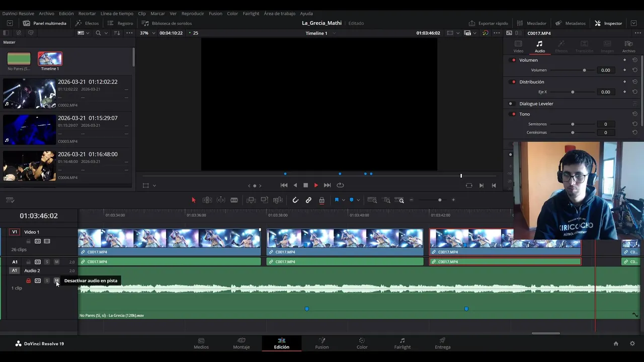Click bypass color grades icon above viewer
Viewport: 644px width, 362px height.
click(x=485, y=33)
